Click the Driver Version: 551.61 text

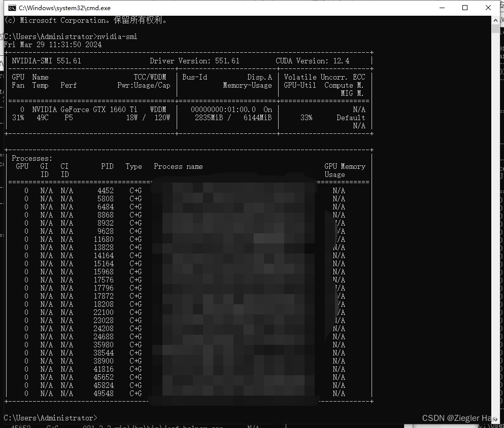[194, 61]
